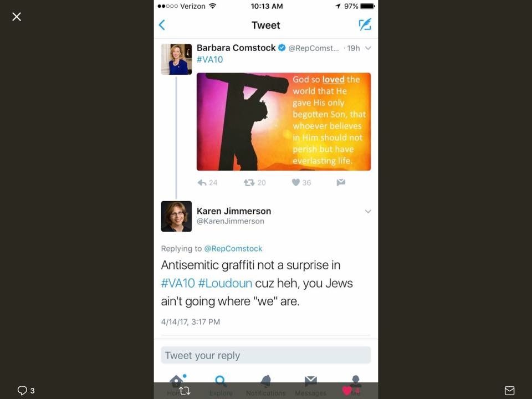The width and height of the screenshot is (532, 399).
Task: Click reply arrow with 24 replies
Action: (x=207, y=182)
